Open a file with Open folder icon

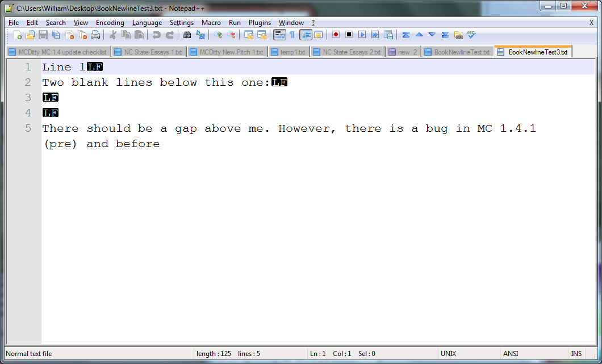point(30,35)
